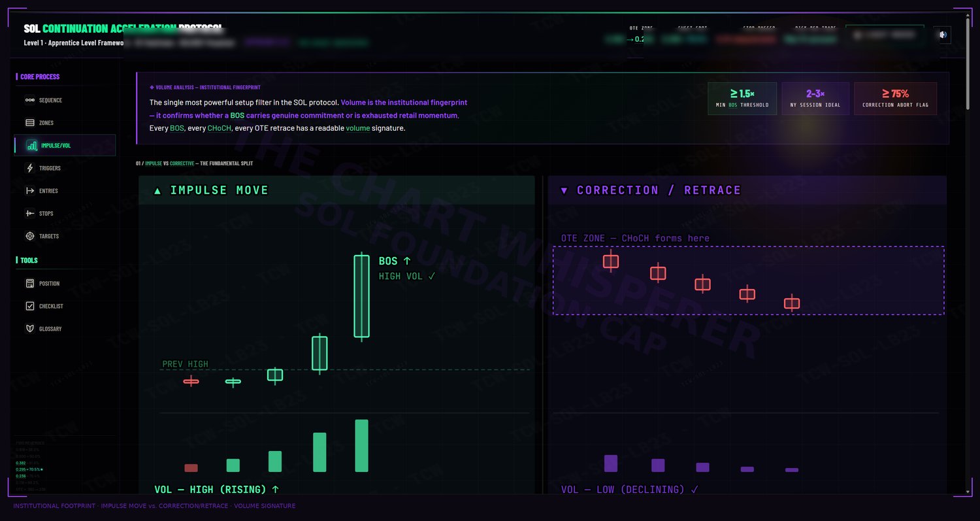Open Triggers via the lightning icon
980x521 pixels.
click(x=30, y=168)
